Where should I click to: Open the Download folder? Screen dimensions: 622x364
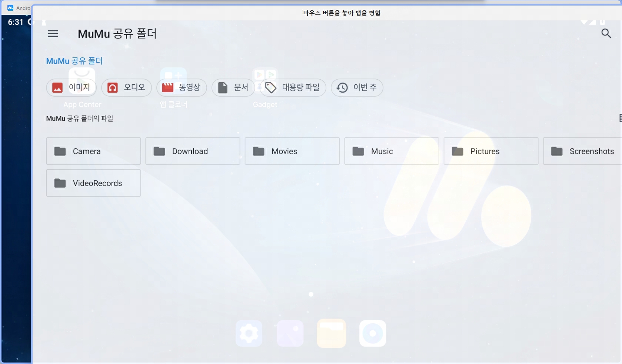point(193,151)
